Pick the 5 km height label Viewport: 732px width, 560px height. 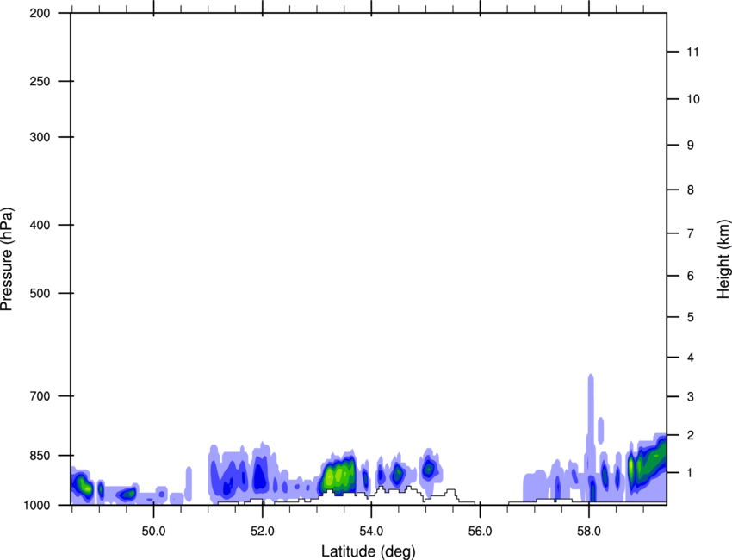coord(691,317)
